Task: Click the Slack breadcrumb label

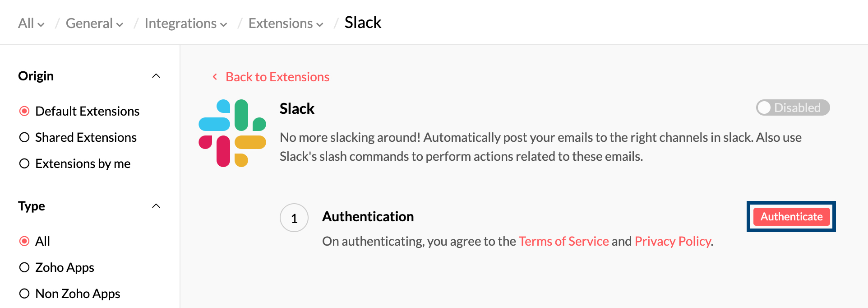Action: pyautogui.click(x=363, y=23)
